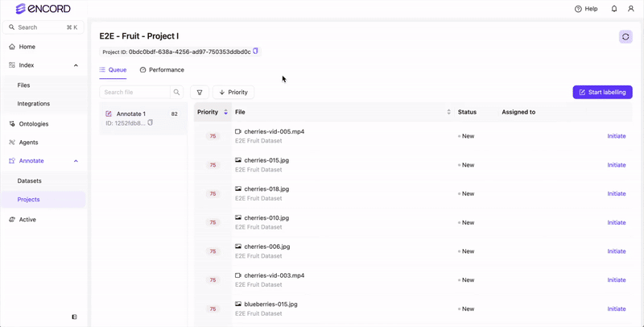The width and height of the screenshot is (644, 327).
Task: Initiate cherries-vid-003.mp4
Action: coord(617,279)
